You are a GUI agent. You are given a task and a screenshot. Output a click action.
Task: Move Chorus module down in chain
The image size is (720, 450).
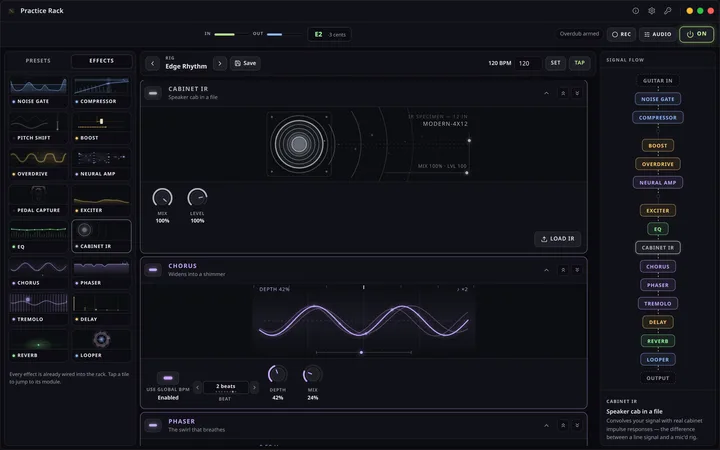coord(577,270)
